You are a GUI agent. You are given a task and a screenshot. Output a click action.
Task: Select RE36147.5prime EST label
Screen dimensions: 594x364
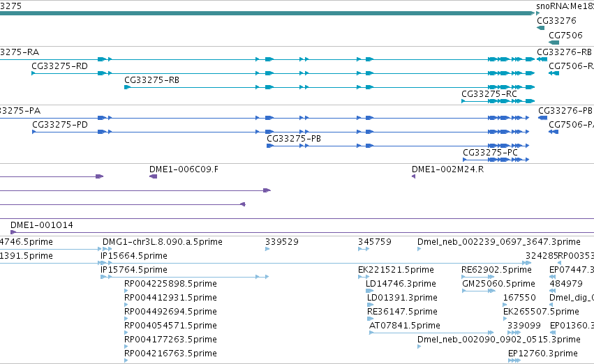coord(402,312)
